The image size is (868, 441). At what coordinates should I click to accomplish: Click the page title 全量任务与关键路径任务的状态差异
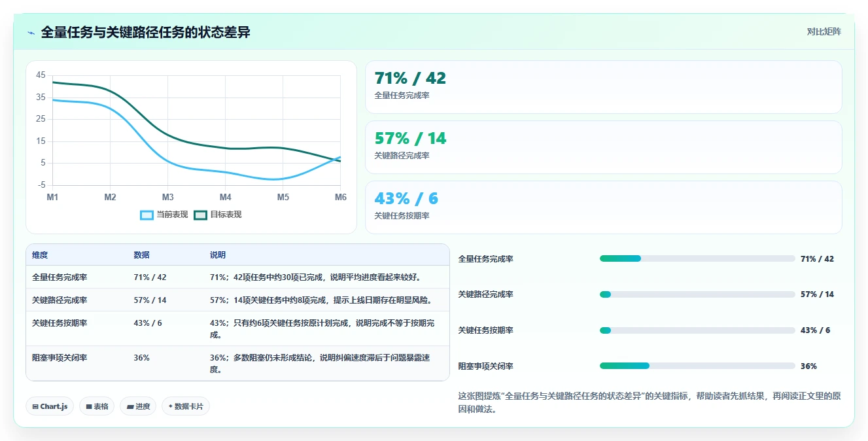145,32
